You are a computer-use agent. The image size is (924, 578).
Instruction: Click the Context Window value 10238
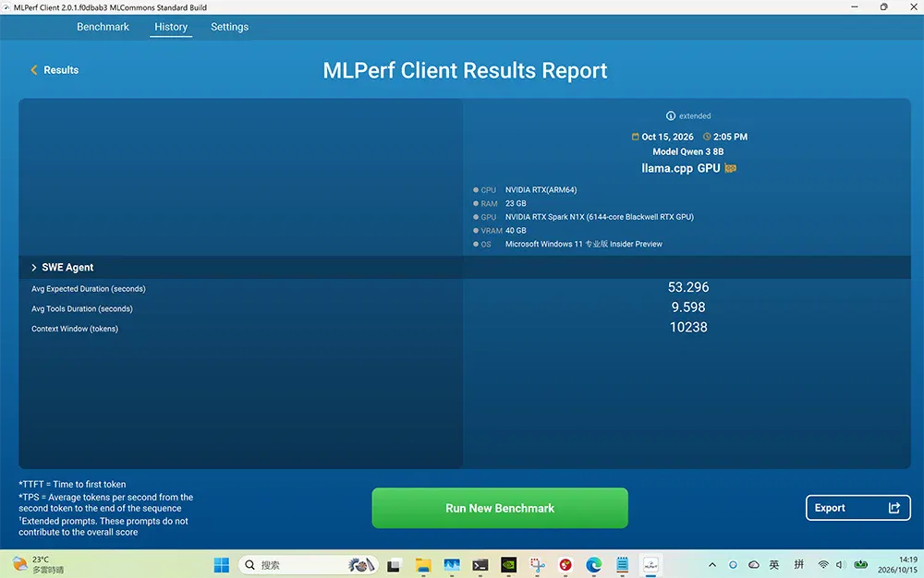(688, 327)
